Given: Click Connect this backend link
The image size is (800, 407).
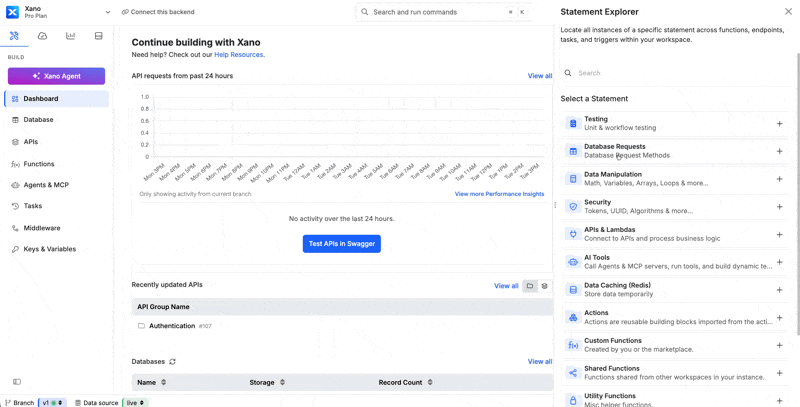Looking at the screenshot, I should [x=158, y=12].
